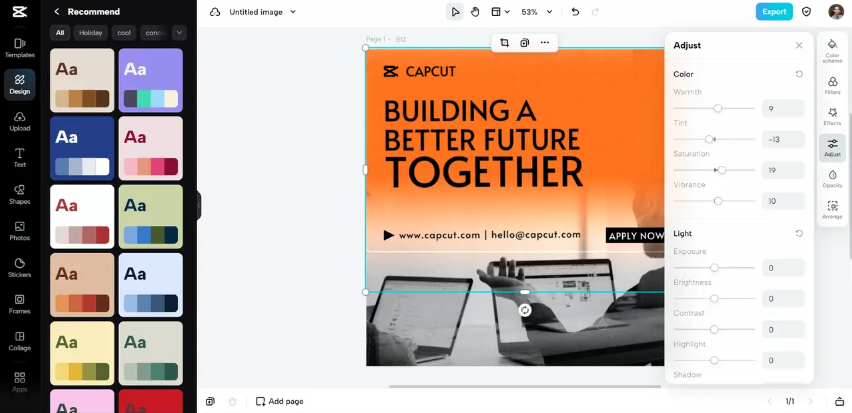852x413 pixels.
Task: Open the Upload sidebar panel
Action: coord(20,121)
